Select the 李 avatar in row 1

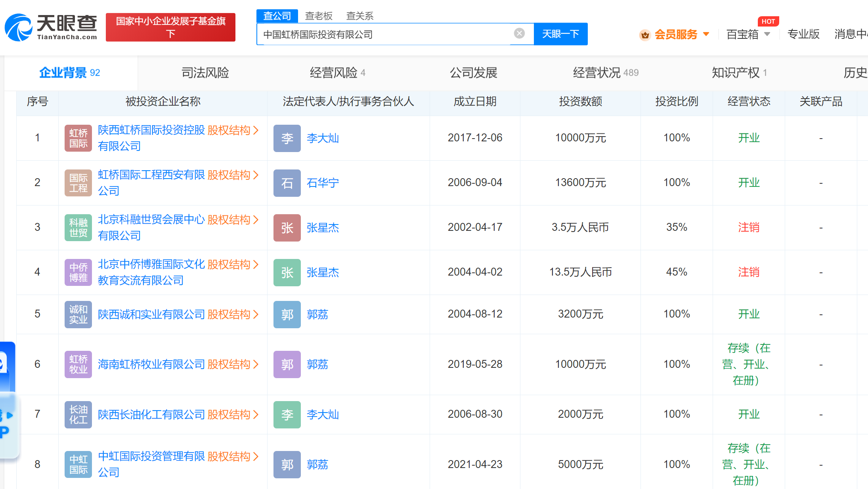(287, 138)
